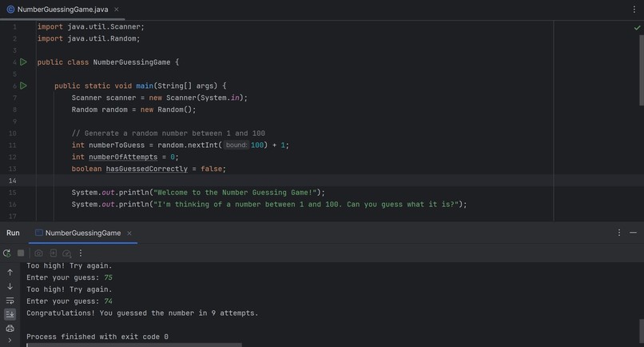
Task: Close the NumberGuessingGame run tab
Action: 129,233
